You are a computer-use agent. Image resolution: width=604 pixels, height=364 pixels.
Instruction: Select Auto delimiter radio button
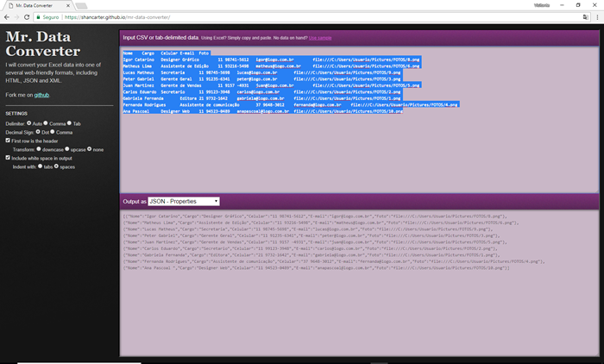pos(28,123)
